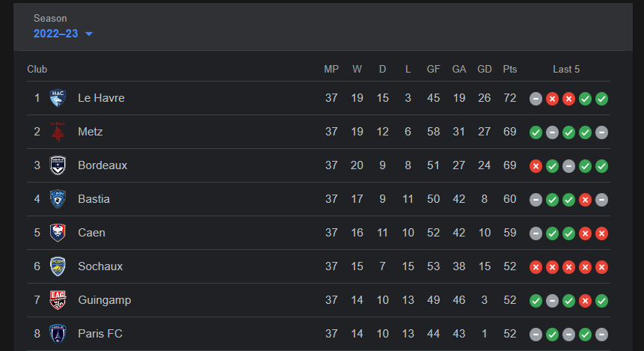Click the Bordeaux club crest
644x351 pixels.
coord(58,165)
